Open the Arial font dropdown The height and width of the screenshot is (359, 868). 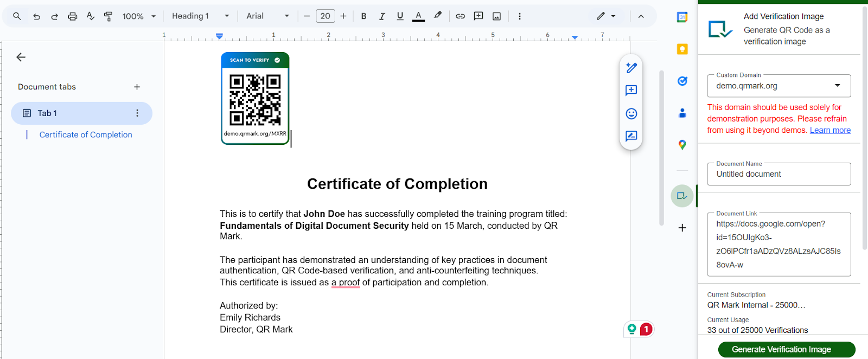point(268,16)
